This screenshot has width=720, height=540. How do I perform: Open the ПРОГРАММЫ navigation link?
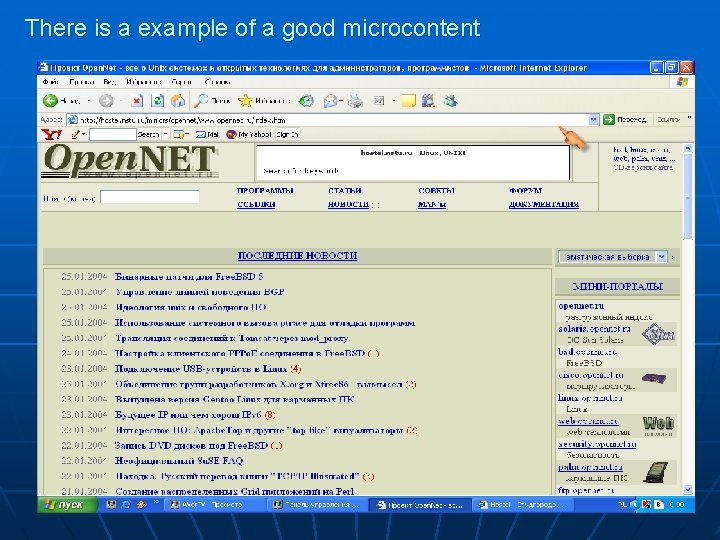click(265, 190)
